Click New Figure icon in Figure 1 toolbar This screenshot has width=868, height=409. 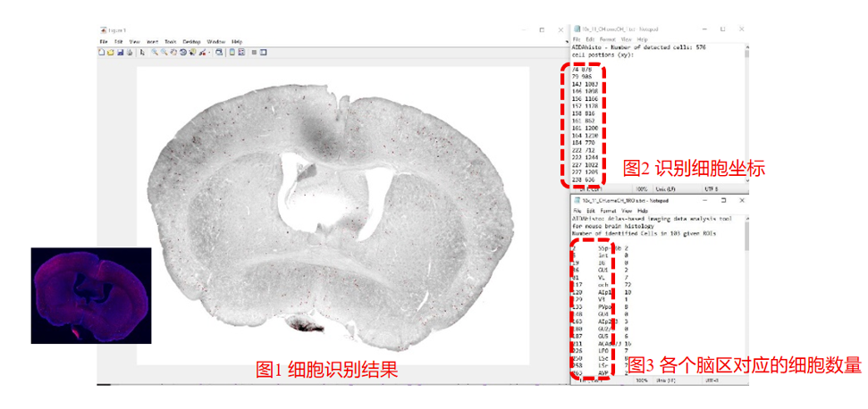pyautogui.click(x=101, y=53)
